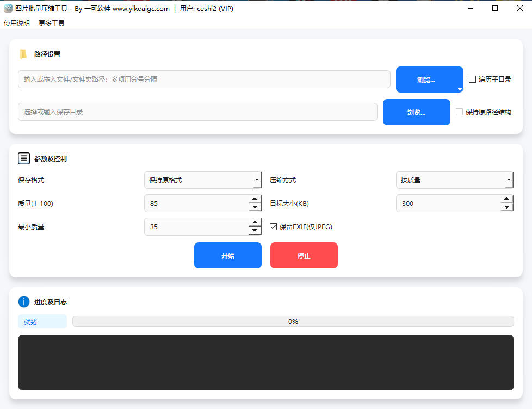The height and width of the screenshot is (409, 532).
Task: Open the 保存格式 dropdown
Action: pyautogui.click(x=202, y=180)
